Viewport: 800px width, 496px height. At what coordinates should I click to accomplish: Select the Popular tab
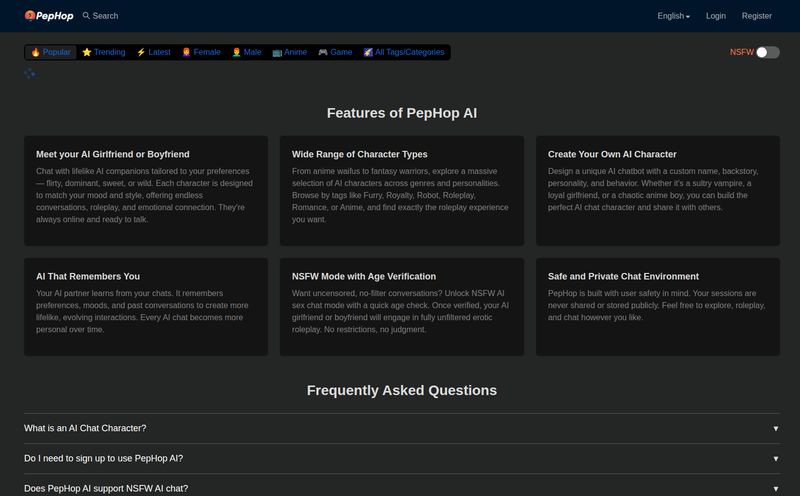point(51,52)
